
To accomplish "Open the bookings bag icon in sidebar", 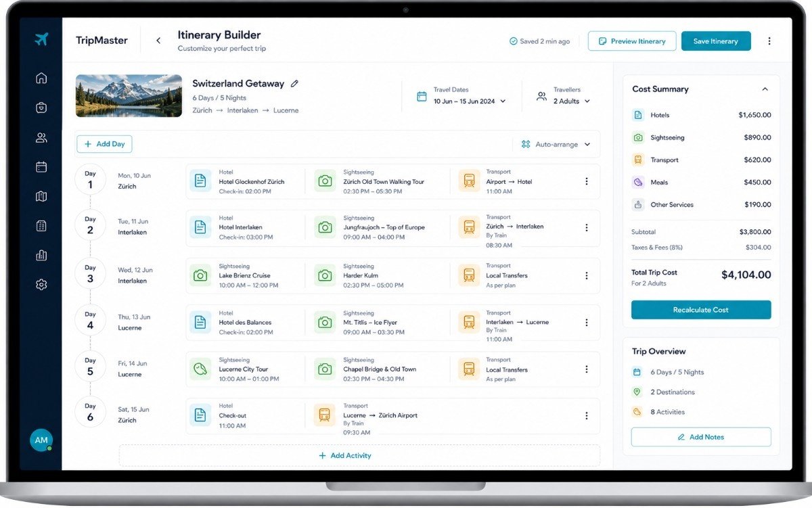I will pyautogui.click(x=41, y=108).
